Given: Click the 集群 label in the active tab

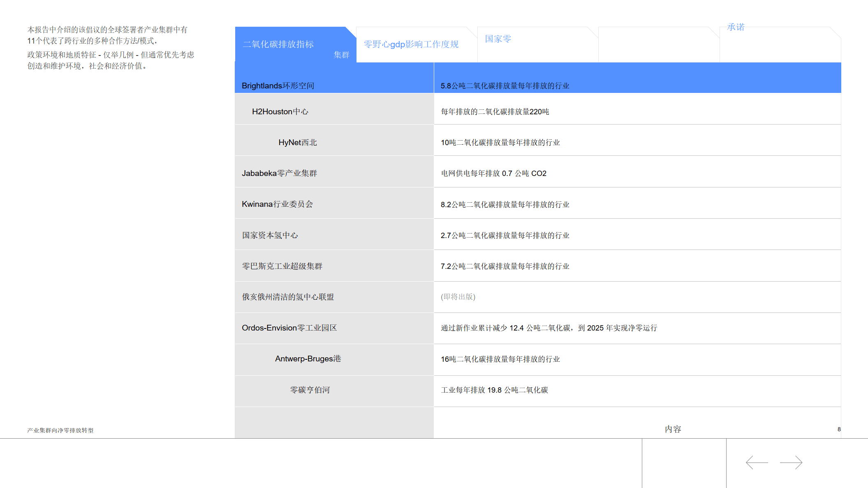Looking at the screenshot, I should coord(341,55).
